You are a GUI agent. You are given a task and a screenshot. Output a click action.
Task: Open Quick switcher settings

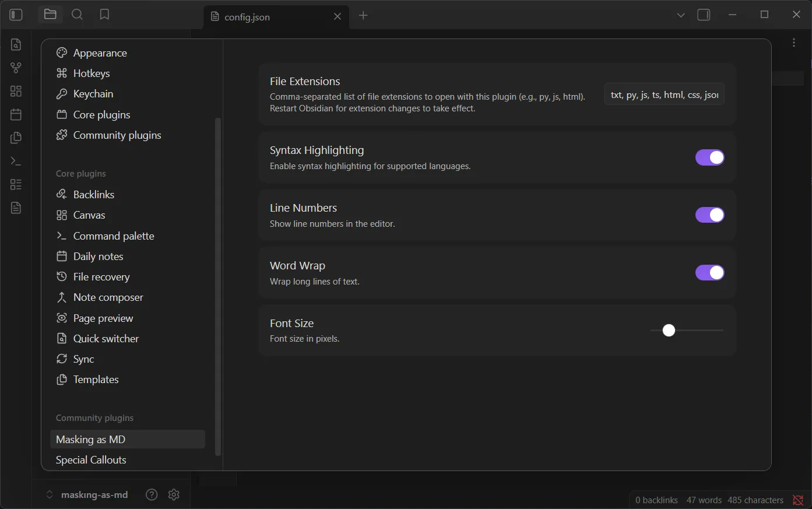pos(127,339)
